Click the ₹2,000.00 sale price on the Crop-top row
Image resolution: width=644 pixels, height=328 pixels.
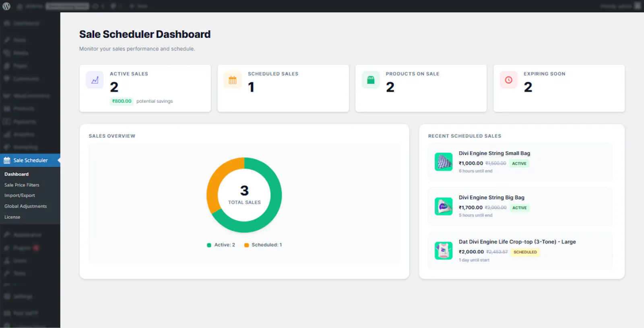(471, 252)
